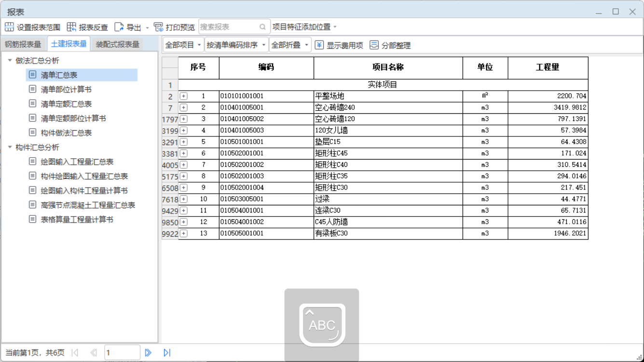Screen dimensions: 644x362
Task: Expand the 空心砖墙240 row
Action: (x=184, y=107)
